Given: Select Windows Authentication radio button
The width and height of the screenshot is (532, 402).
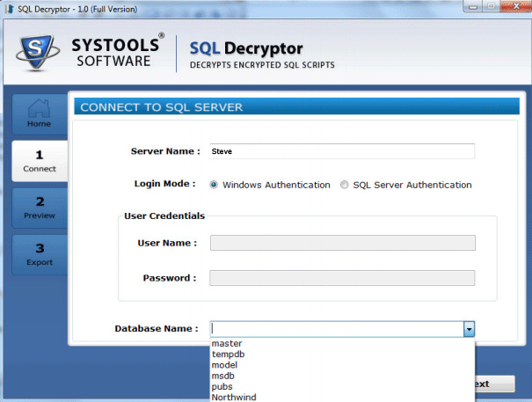Looking at the screenshot, I should point(214,185).
